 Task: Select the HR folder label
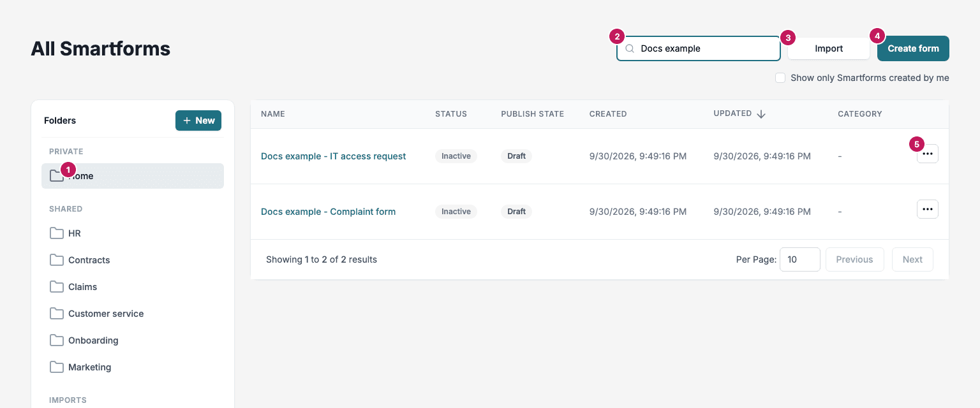(75, 233)
